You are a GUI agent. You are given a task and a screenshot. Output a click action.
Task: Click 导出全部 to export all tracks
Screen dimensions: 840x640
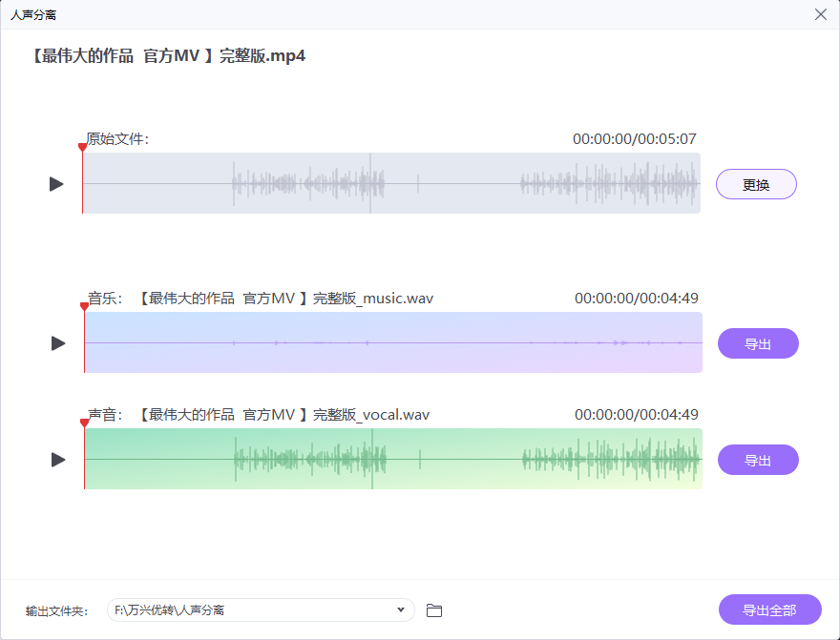pyautogui.click(x=769, y=609)
